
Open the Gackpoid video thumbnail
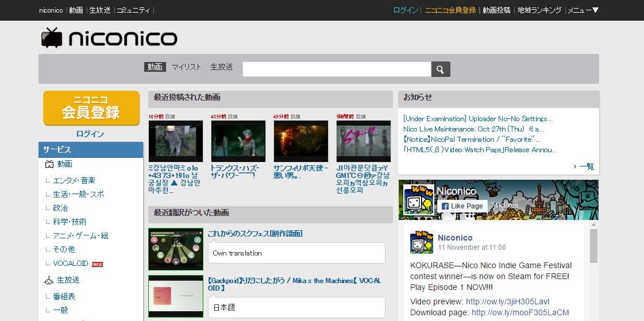[x=176, y=296]
